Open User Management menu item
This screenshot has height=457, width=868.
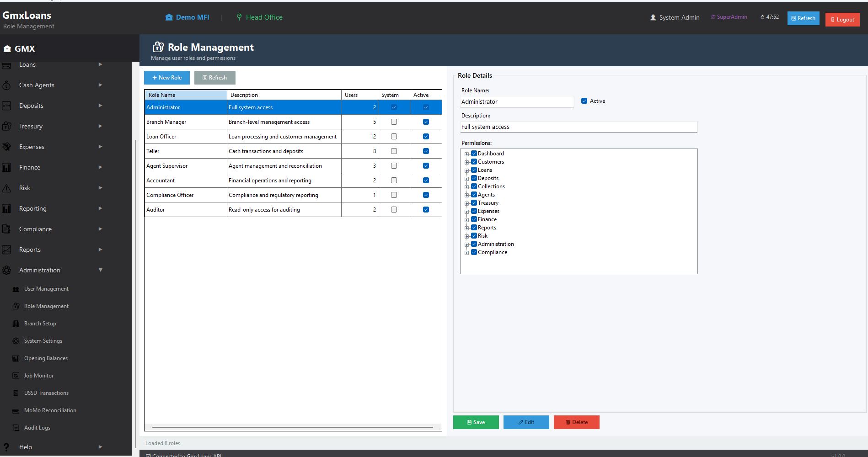(x=46, y=289)
